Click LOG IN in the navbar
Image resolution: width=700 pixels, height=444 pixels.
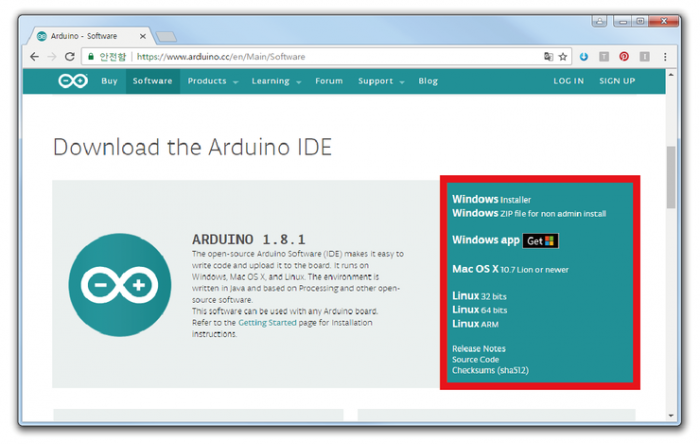click(569, 81)
